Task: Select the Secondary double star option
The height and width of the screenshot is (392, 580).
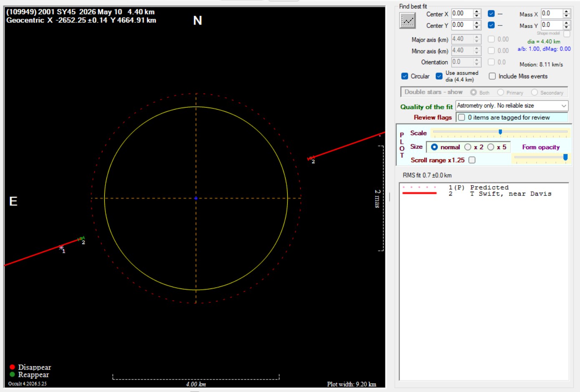Action: (x=535, y=92)
